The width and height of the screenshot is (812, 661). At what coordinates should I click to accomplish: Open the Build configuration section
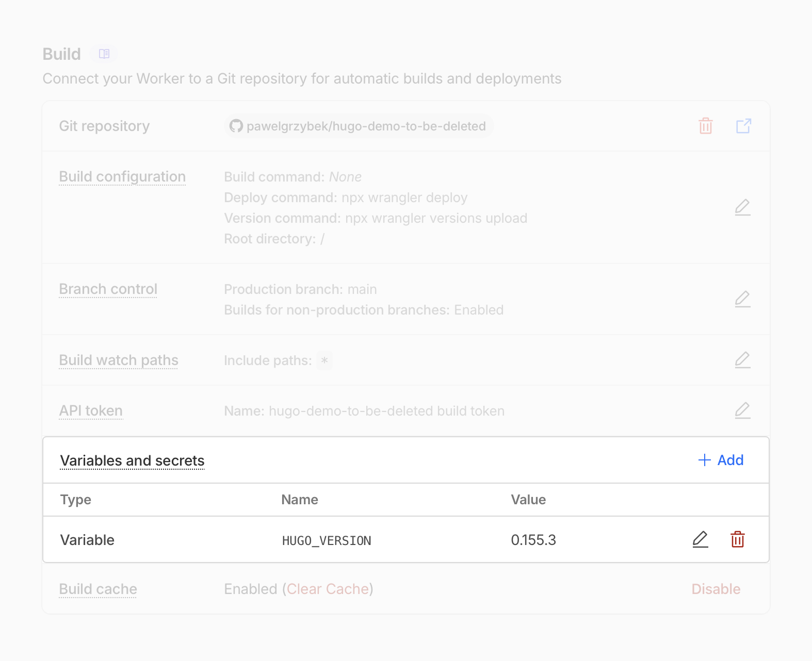pyautogui.click(x=122, y=176)
